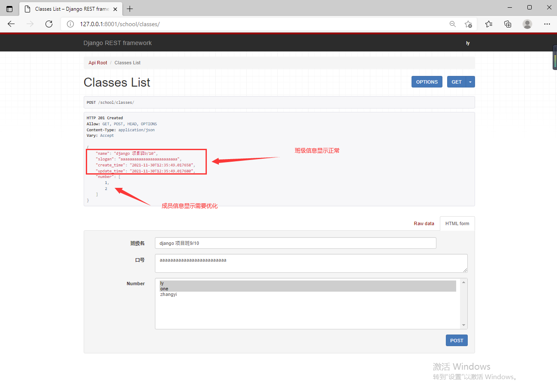Submit the form with POST button
The width and height of the screenshot is (557, 392).
click(x=457, y=341)
